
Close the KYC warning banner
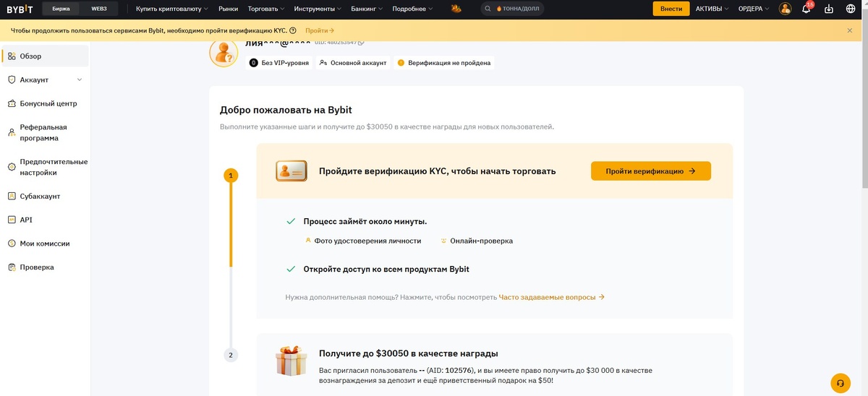pyautogui.click(x=850, y=30)
